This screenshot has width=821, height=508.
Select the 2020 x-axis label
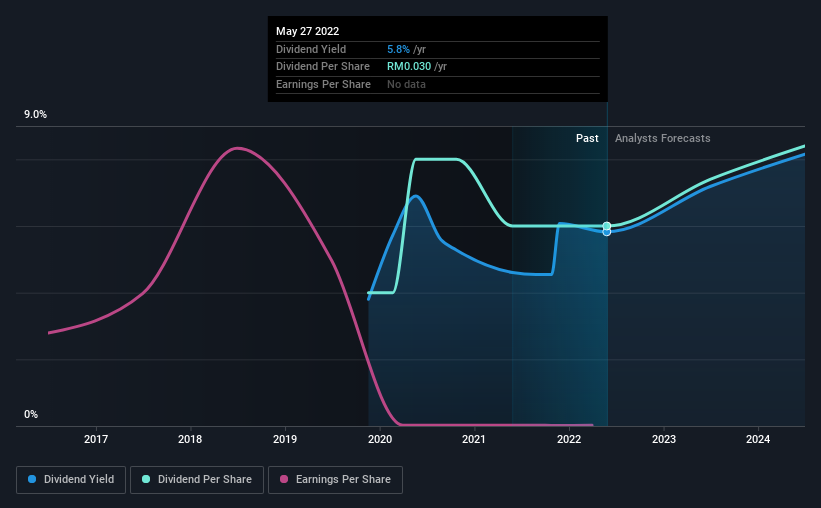[x=380, y=439]
